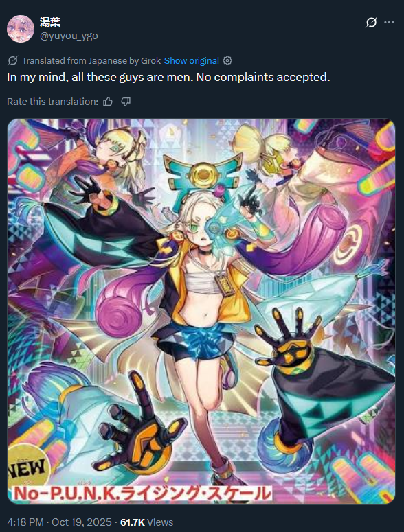404x532 pixels.
Task: Open the 湯葉 profile avatar
Action: (21, 29)
